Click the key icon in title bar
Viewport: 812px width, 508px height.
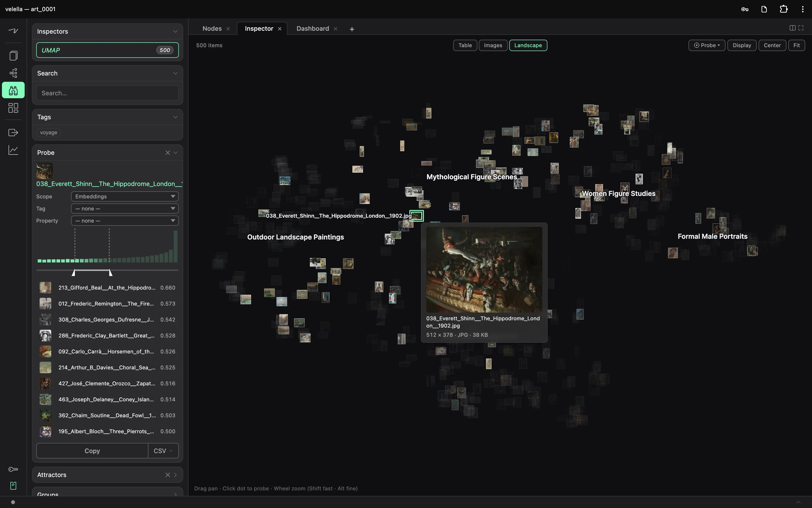coord(745,9)
